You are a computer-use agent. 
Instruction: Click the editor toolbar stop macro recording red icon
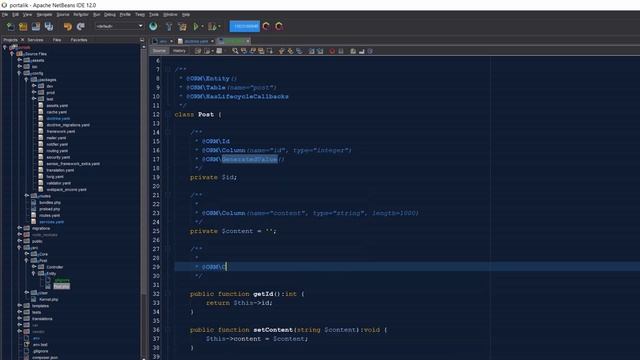click(x=332, y=51)
